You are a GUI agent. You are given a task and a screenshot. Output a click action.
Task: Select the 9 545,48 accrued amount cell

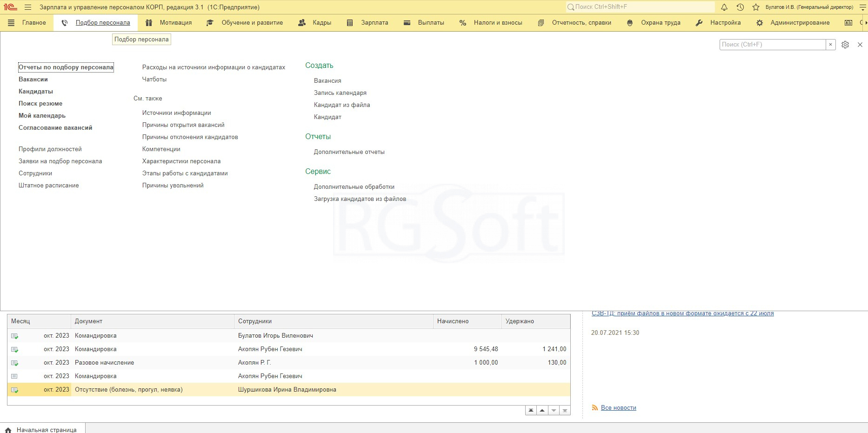(467, 349)
